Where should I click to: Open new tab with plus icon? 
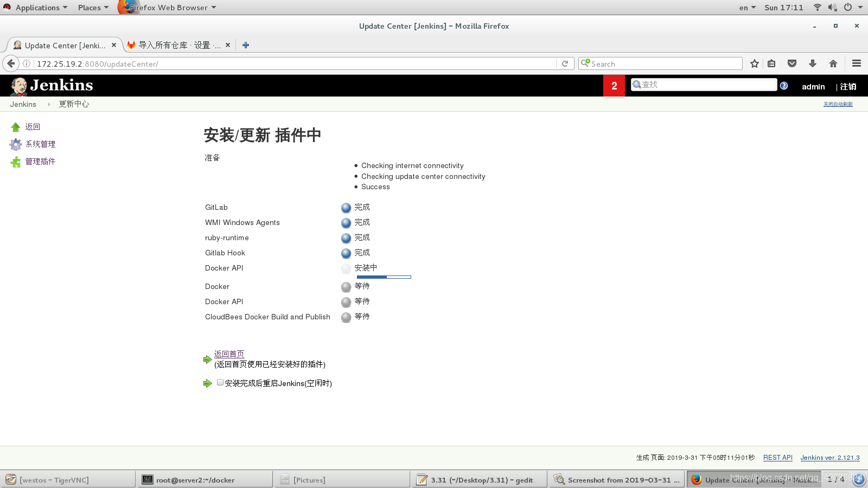click(x=246, y=45)
